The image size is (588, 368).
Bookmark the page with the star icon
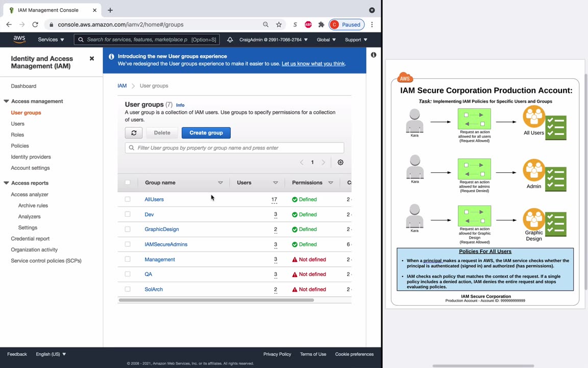pyautogui.click(x=279, y=25)
